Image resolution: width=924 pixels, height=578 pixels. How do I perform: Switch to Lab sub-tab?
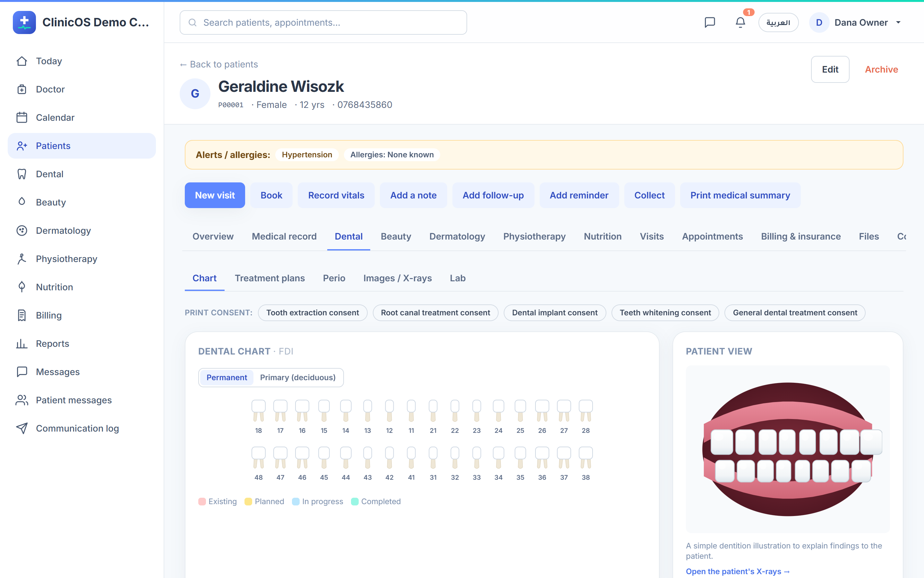tap(458, 278)
